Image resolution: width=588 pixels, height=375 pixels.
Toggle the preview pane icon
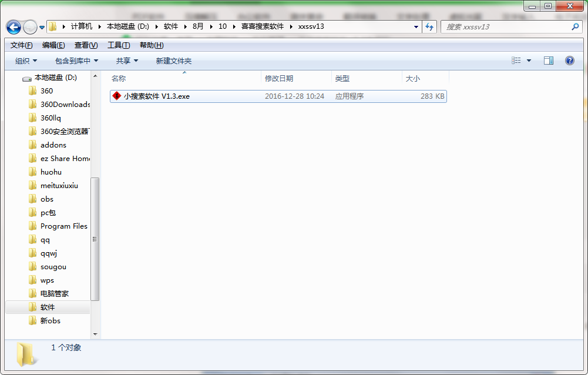pos(549,61)
